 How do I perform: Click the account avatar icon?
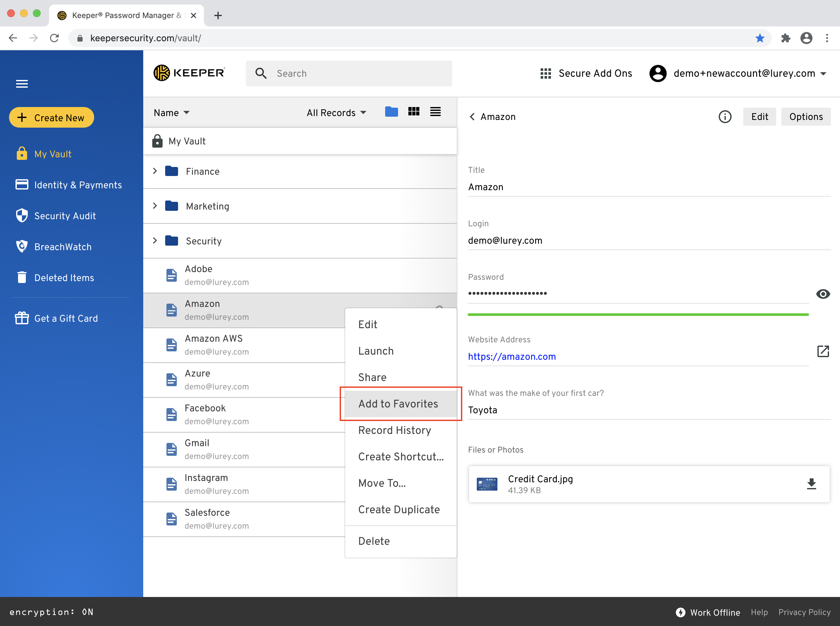pos(658,73)
